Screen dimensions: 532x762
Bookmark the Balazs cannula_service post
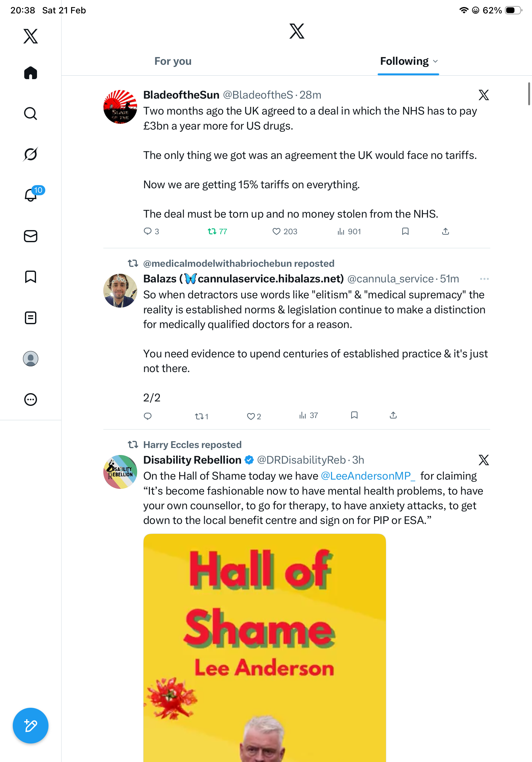click(354, 415)
